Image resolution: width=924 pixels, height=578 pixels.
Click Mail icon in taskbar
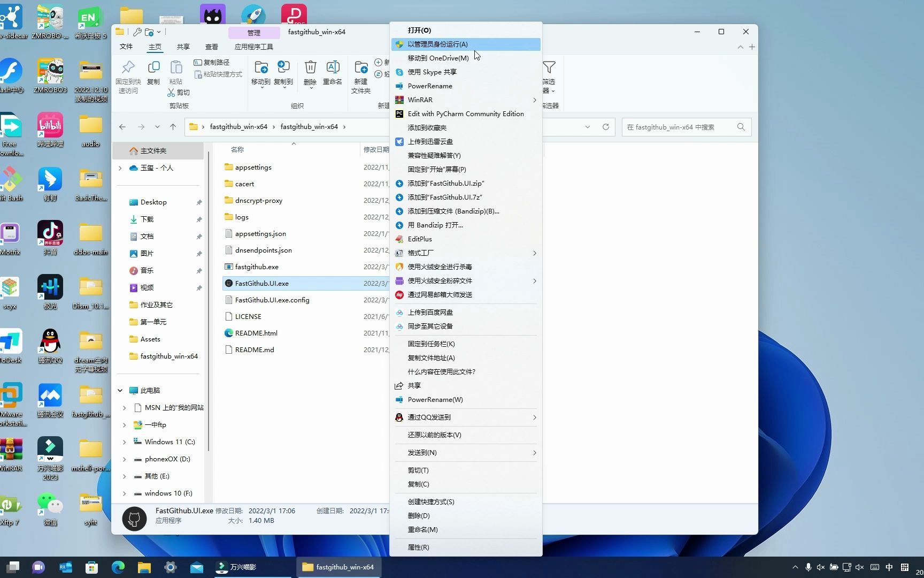click(x=197, y=567)
